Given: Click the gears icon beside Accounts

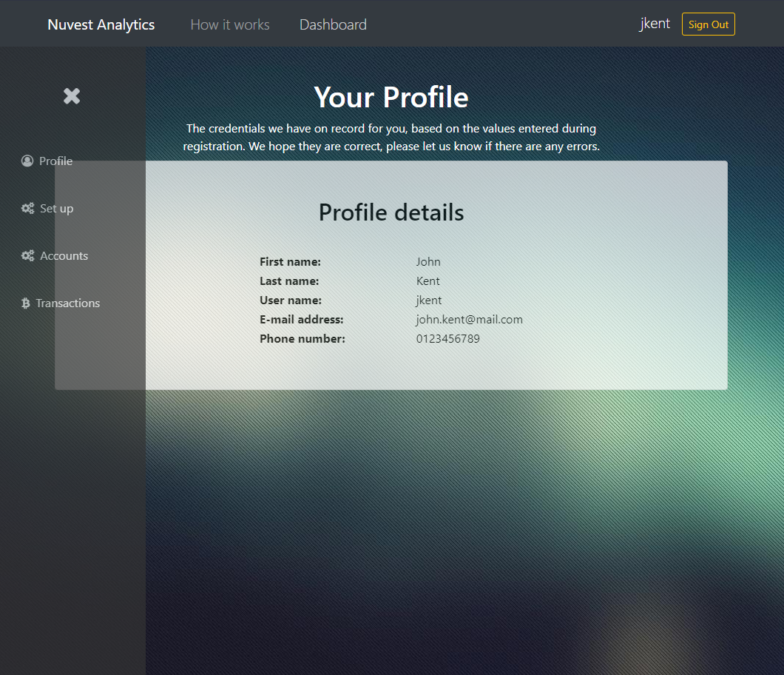Looking at the screenshot, I should pyautogui.click(x=27, y=255).
